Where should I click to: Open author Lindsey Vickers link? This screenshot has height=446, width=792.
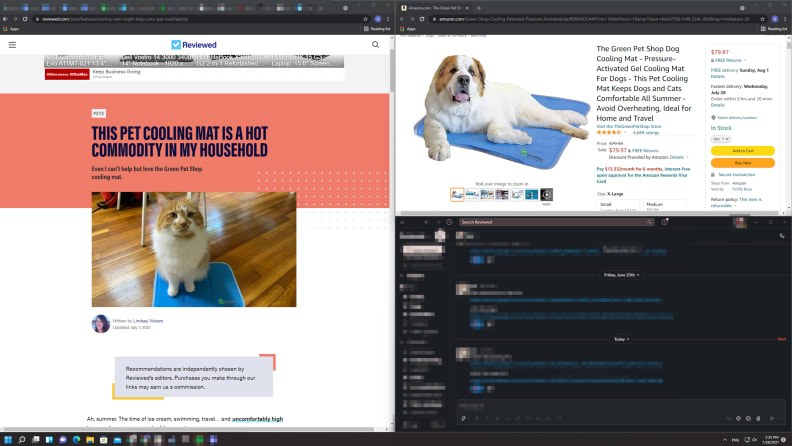[x=148, y=321]
